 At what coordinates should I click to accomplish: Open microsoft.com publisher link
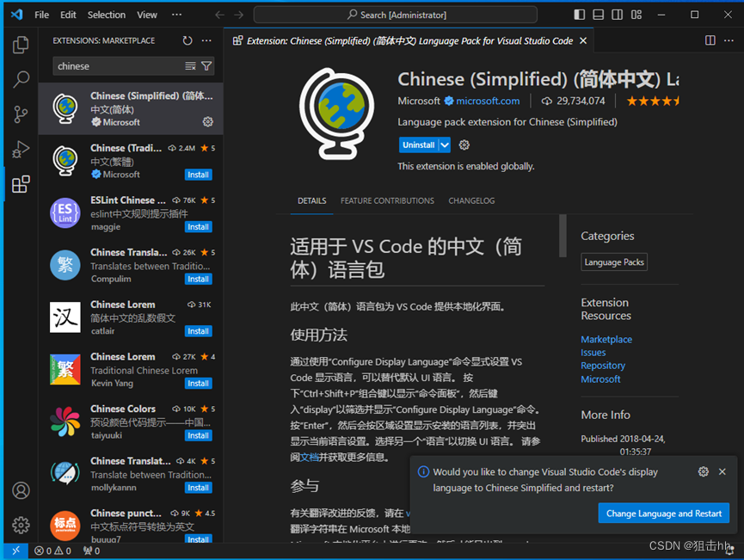click(488, 101)
